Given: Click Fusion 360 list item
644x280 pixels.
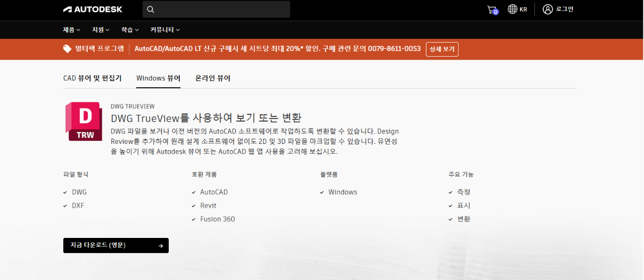Looking at the screenshot, I should (218, 219).
